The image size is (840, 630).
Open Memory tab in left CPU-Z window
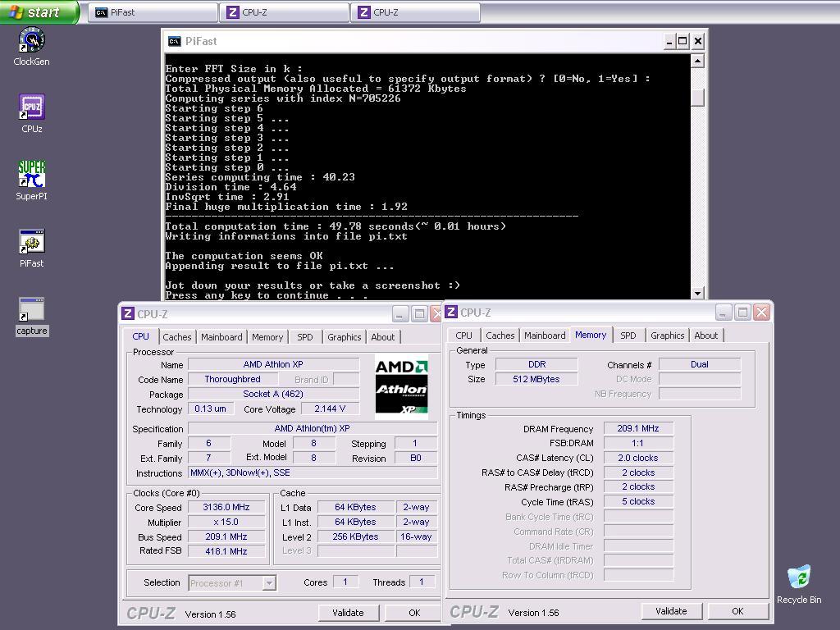point(267,337)
